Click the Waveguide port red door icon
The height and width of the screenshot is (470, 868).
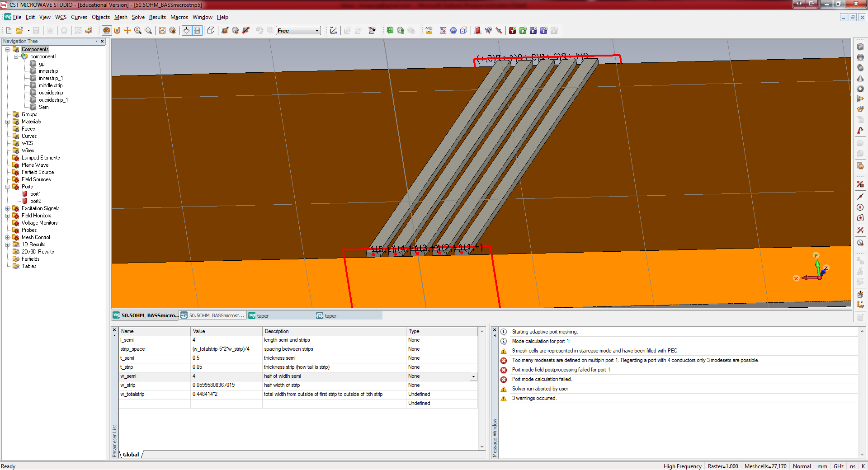pyautogui.click(x=477, y=30)
